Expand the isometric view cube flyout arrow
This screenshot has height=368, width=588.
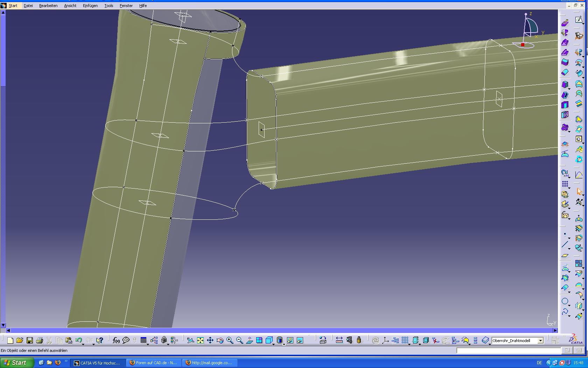pos(273,344)
